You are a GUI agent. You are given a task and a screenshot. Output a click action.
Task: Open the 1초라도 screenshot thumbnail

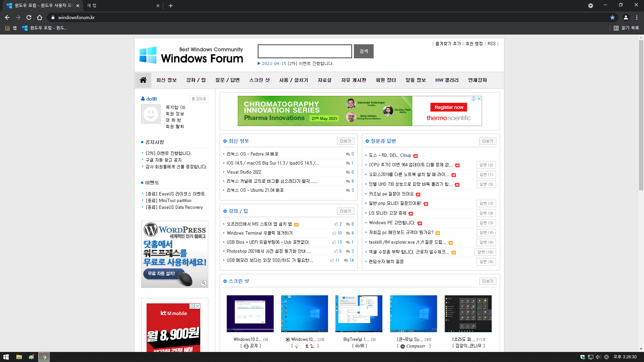pyautogui.click(x=468, y=314)
